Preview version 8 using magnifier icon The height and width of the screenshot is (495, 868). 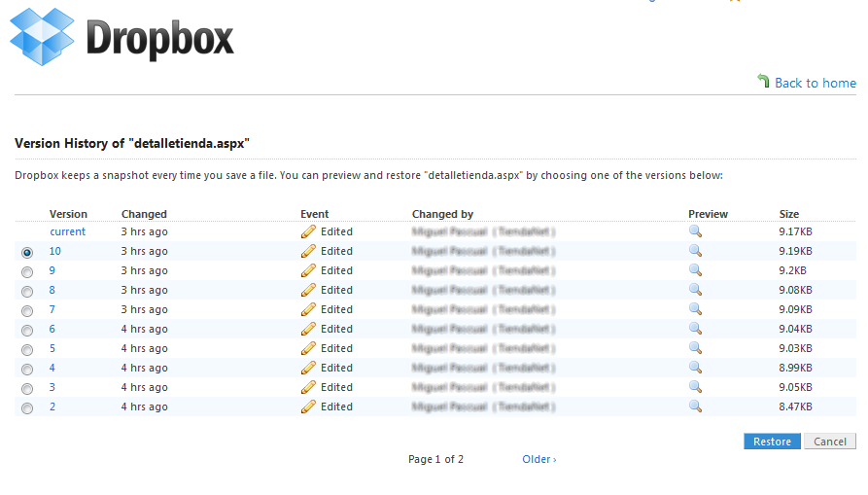click(695, 290)
